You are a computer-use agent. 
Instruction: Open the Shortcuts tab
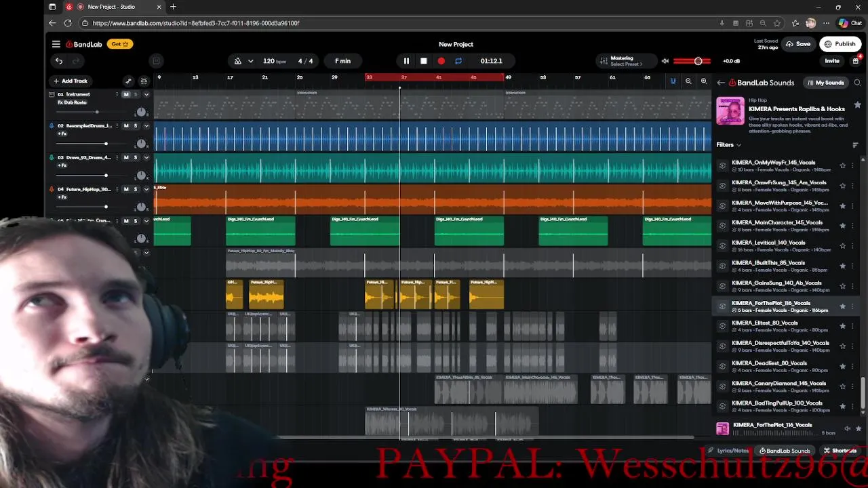[x=840, y=451]
